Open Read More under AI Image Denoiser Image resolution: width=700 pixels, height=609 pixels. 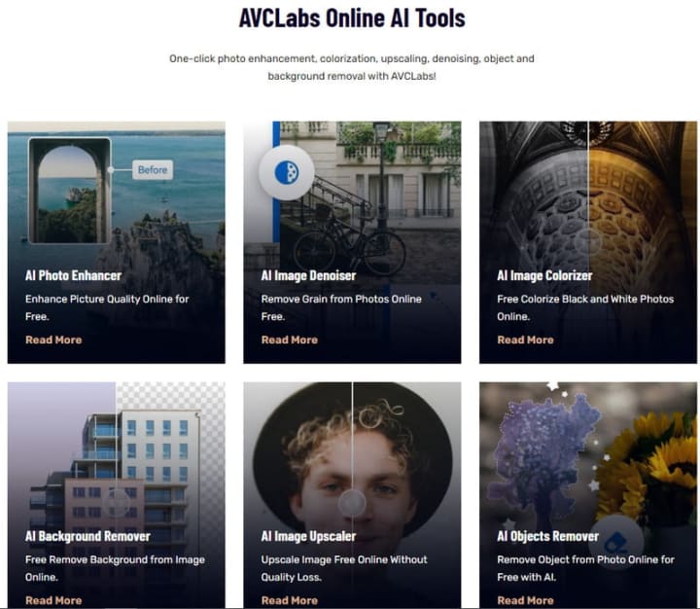tap(290, 340)
